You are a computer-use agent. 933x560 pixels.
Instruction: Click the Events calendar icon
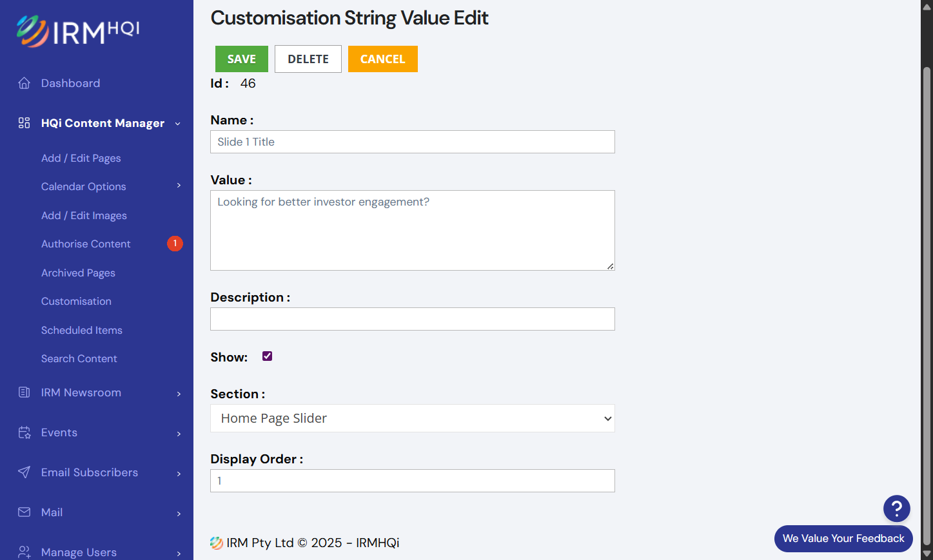(x=25, y=432)
